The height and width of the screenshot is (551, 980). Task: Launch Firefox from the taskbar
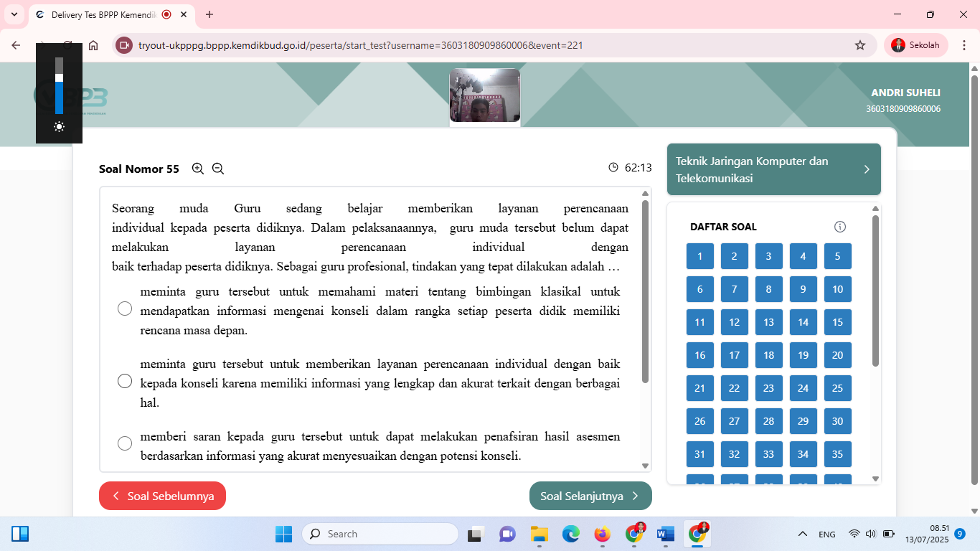(x=602, y=534)
